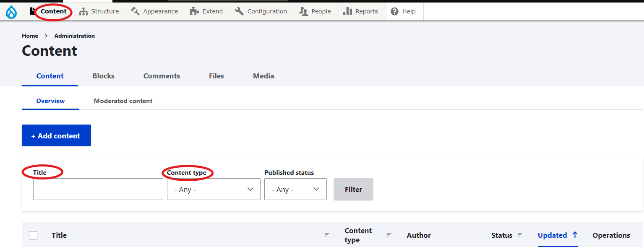Click the Updated column sort arrow

574,235
